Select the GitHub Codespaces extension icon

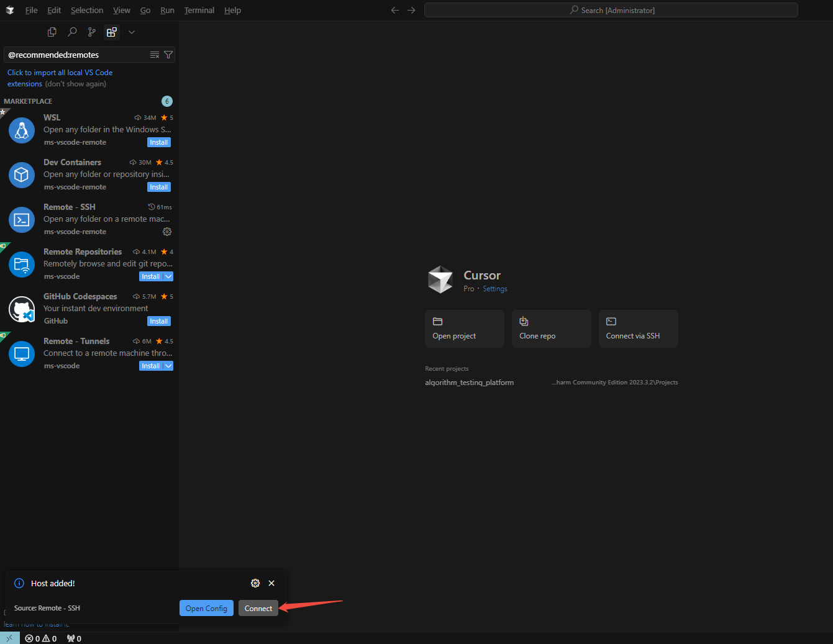click(22, 309)
